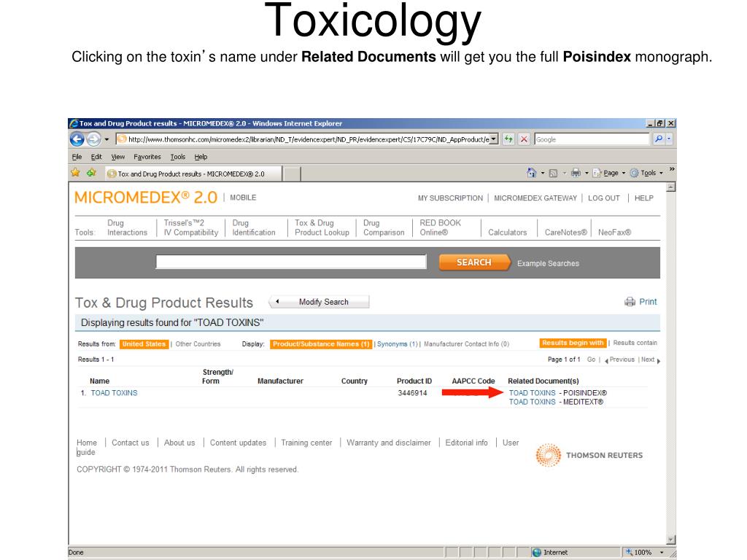Open the search provider dropdown arrow
The image size is (747, 560).
pyautogui.click(x=669, y=139)
